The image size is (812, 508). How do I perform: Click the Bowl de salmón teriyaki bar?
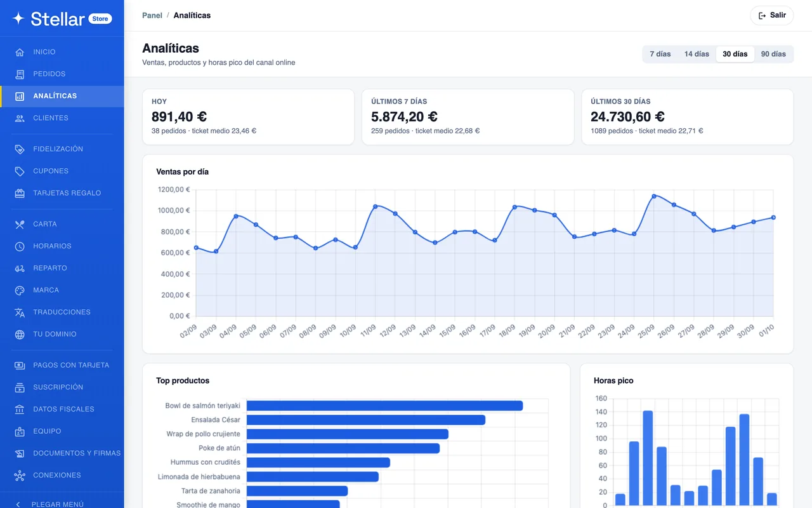[x=384, y=406]
